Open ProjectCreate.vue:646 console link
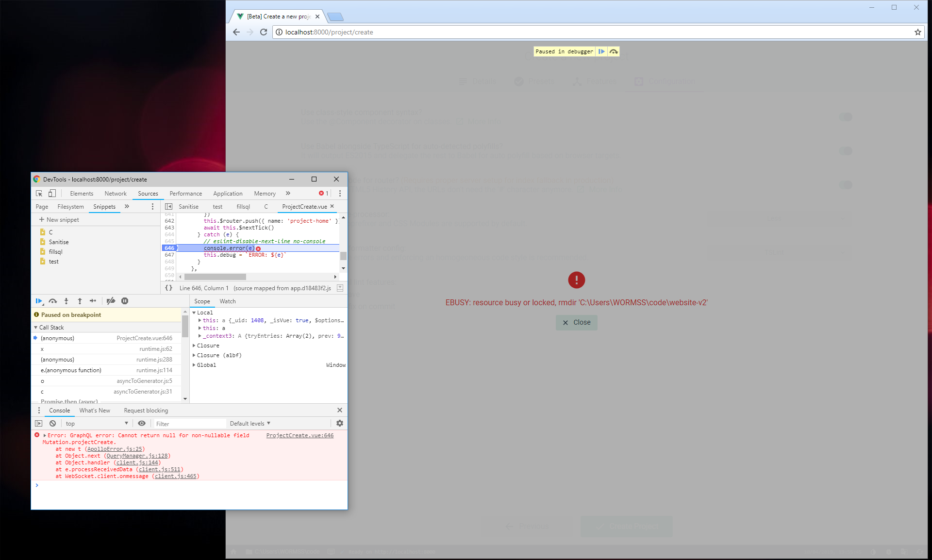Image resolution: width=932 pixels, height=560 pixels. 300,435
